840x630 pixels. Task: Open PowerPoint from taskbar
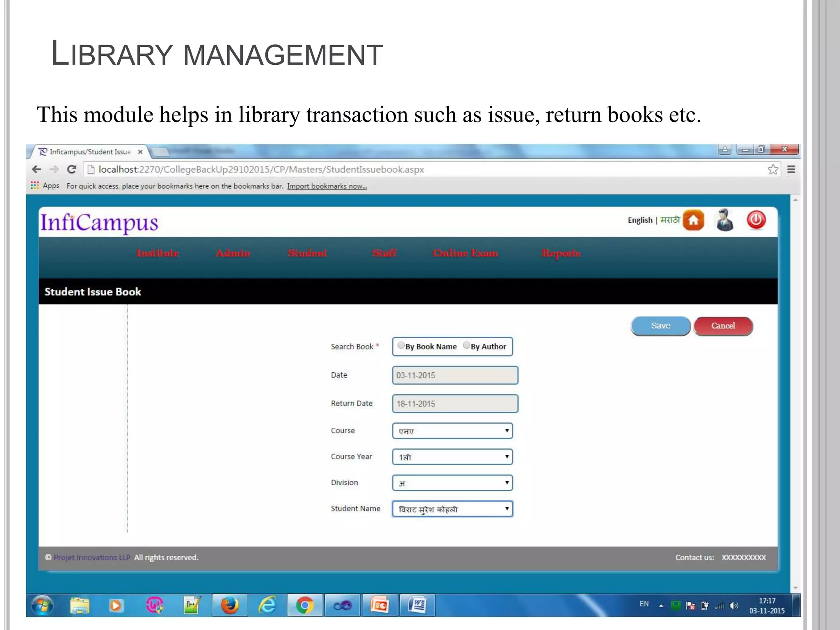379,605
